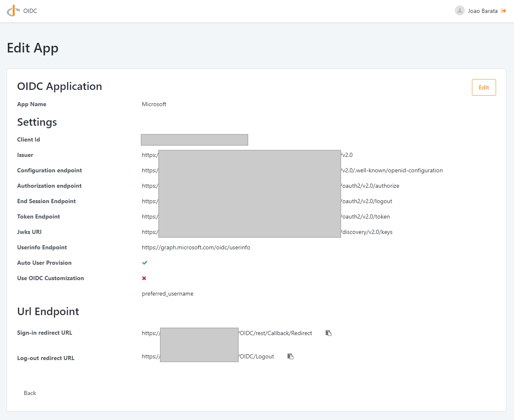Copy the Log-out redirect URL

(290, 356)
